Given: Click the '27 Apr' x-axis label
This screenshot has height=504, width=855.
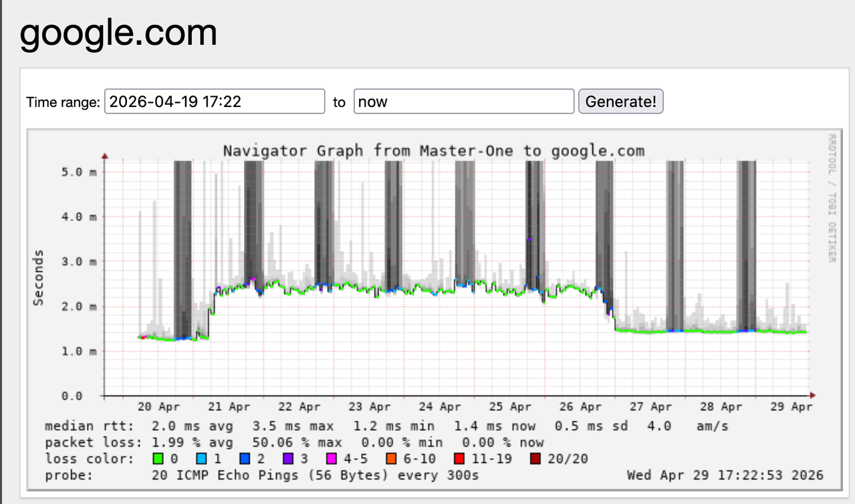Looking at the screenshot, I should (x=652, y=406).
